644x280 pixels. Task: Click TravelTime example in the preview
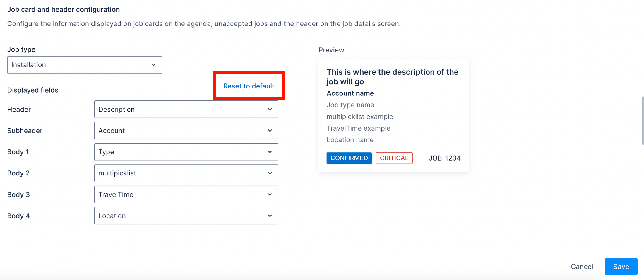(x=359, y=128)
